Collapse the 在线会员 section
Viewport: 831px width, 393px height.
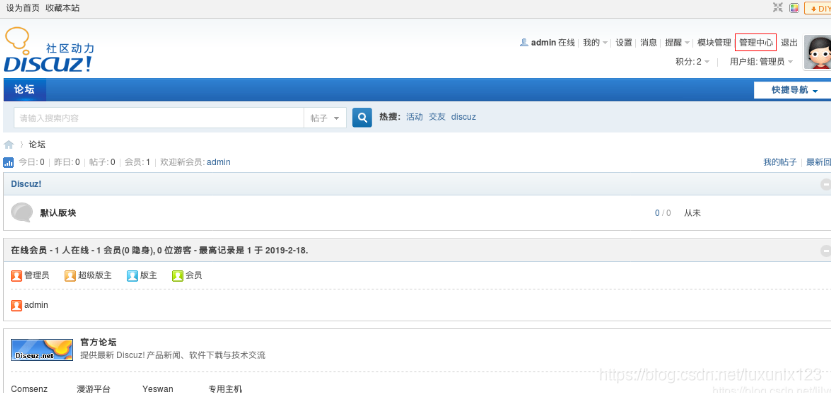click(826, 250)
